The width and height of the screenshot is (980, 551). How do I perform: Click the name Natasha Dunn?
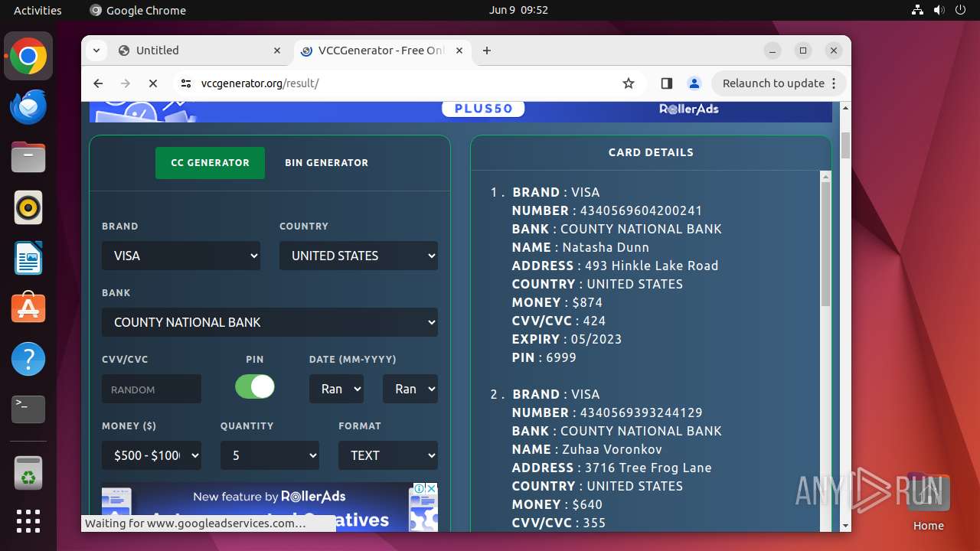(606, 247)
